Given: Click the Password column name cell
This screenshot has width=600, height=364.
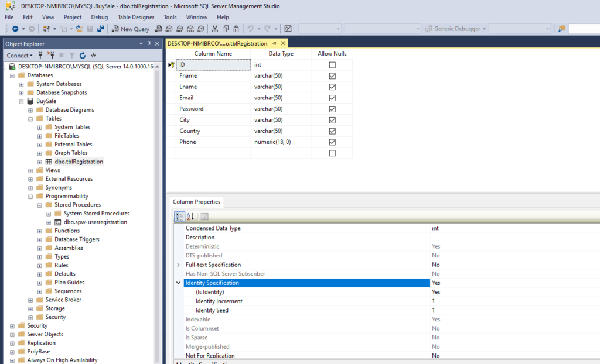Looking at the screenshot, I should [x=192, y=109].
